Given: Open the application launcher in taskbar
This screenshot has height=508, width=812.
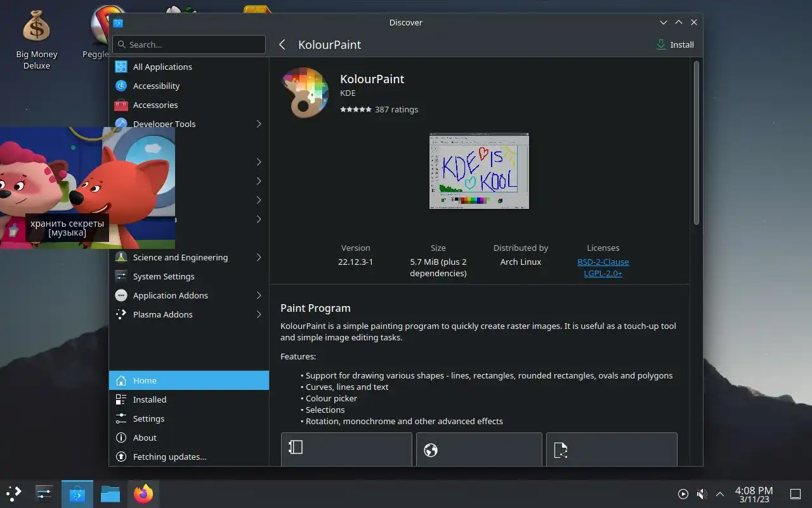Looking at the screenshot, I should click(x=14, y=493).
